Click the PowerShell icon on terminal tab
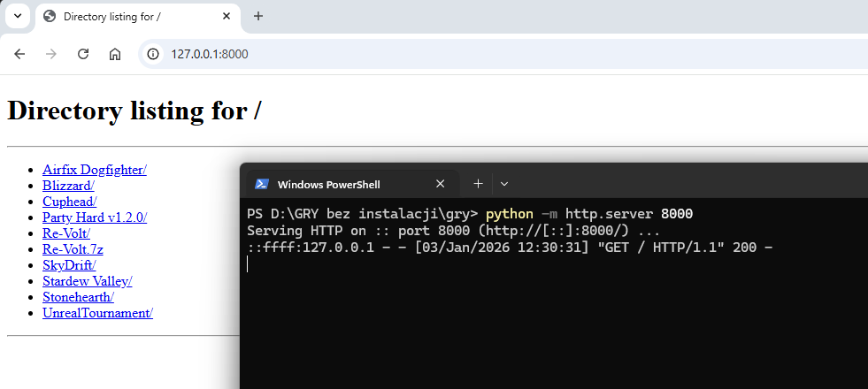This screenshot has width=868, height=389. click(x=262, y=184)
